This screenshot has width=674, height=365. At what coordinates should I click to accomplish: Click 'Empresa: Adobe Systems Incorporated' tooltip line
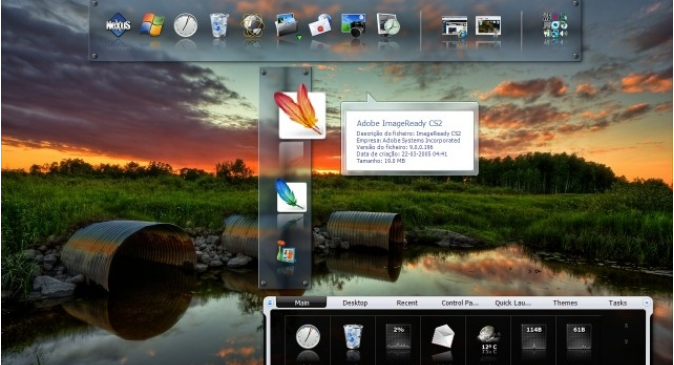coord(408,140)
